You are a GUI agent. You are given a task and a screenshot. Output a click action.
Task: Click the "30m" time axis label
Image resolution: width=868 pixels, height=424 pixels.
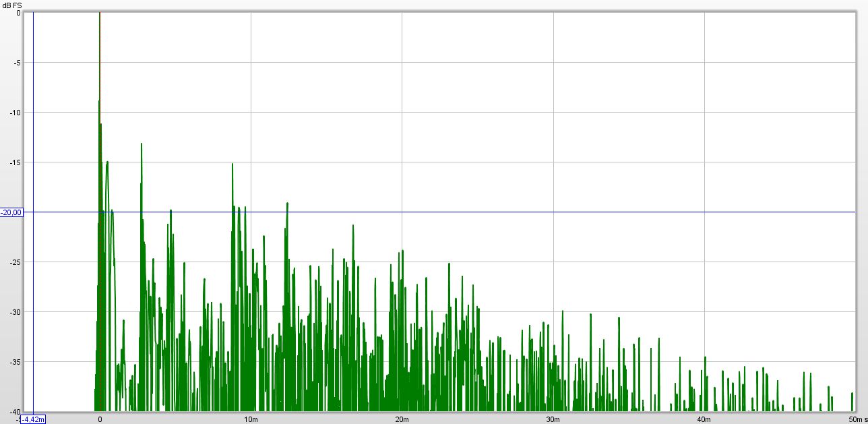click(x=553, y=419)
